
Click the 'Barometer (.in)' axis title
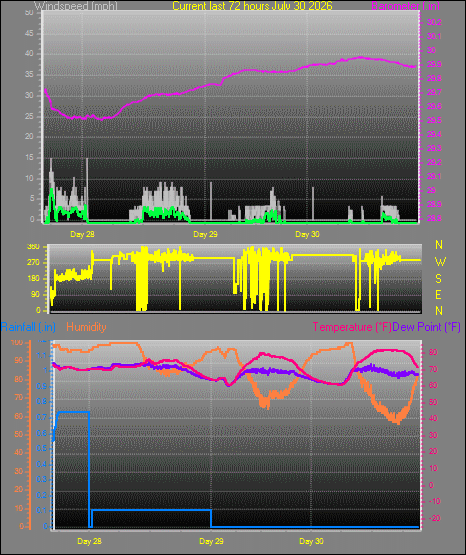405,6
